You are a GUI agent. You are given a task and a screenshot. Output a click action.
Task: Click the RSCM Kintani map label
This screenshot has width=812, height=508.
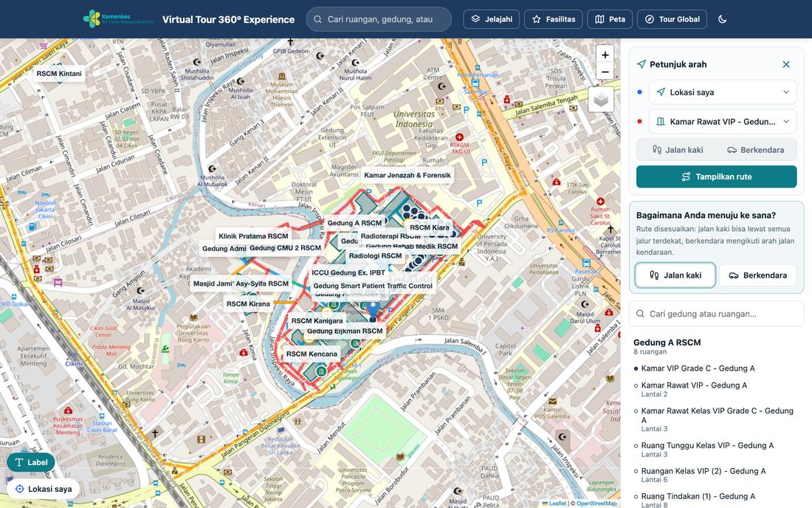59,74
